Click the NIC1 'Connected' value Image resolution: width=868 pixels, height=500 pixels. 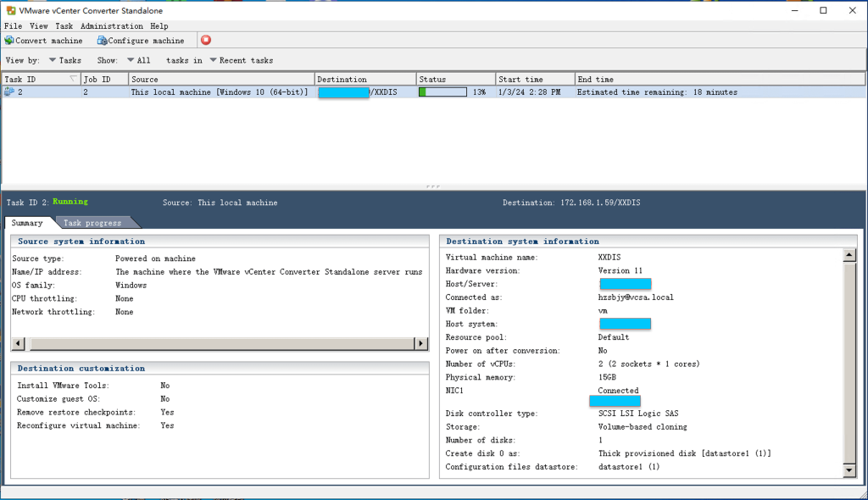point(618,391)
